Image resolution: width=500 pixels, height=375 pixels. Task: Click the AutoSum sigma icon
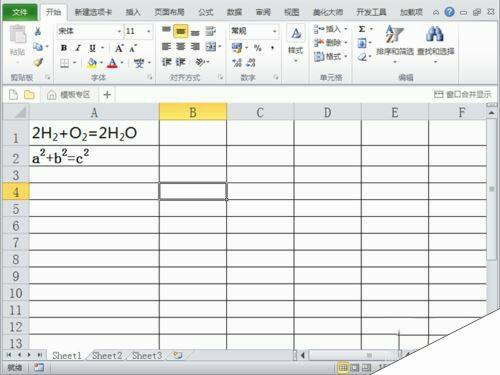point(362,29)
